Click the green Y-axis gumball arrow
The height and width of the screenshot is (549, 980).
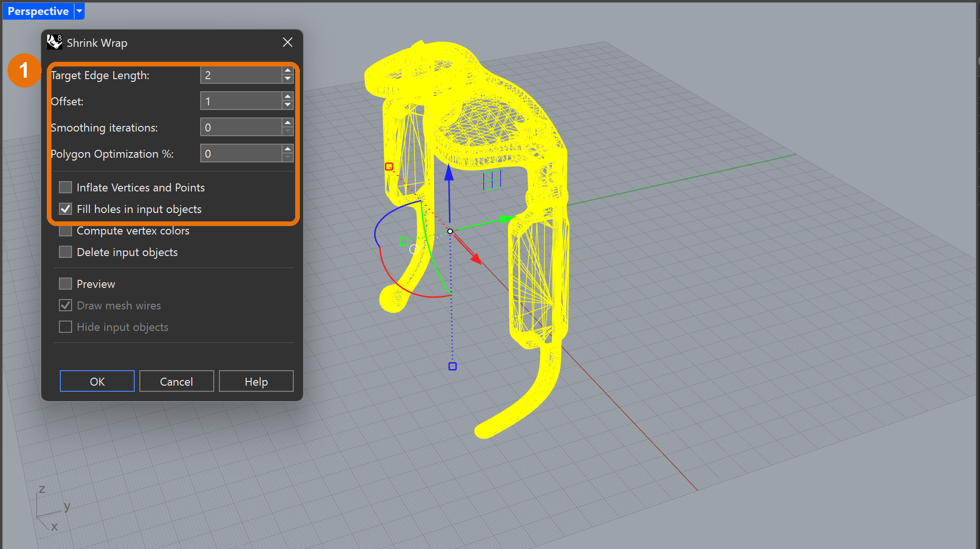pos(507,219)
